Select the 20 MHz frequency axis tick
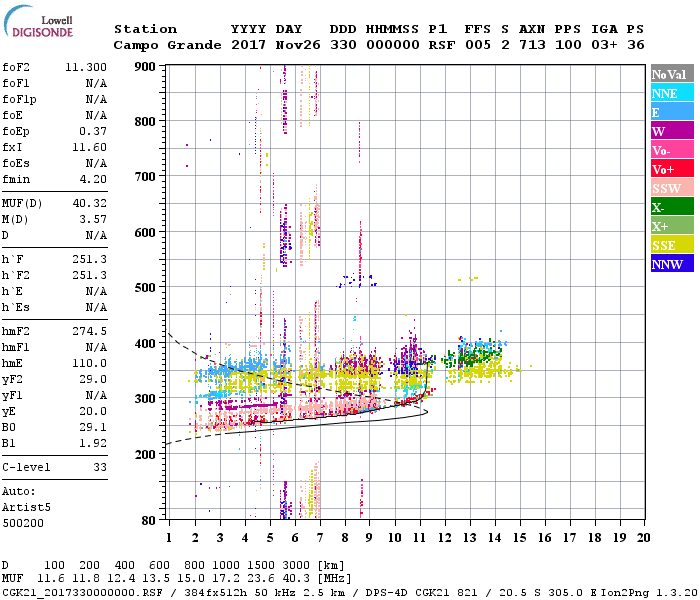 (645, 537)
